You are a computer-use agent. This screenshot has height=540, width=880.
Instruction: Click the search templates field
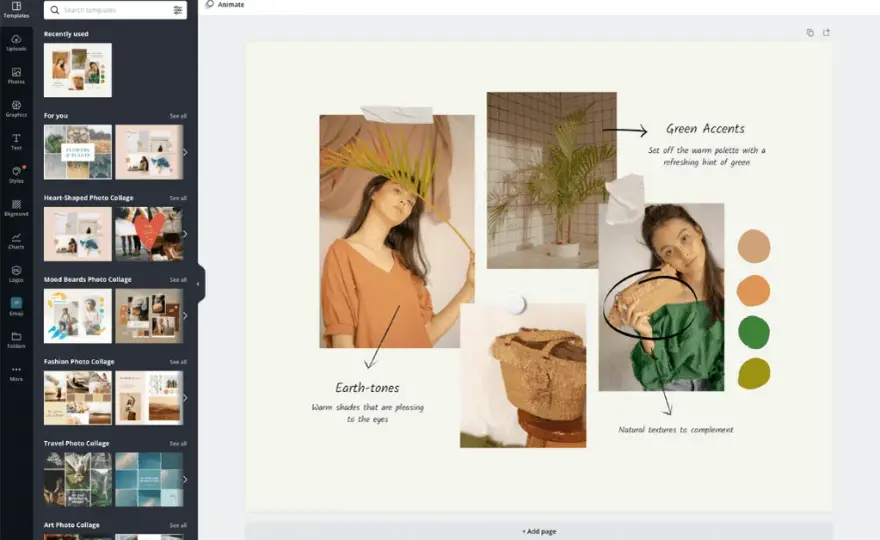click(115, 10)
